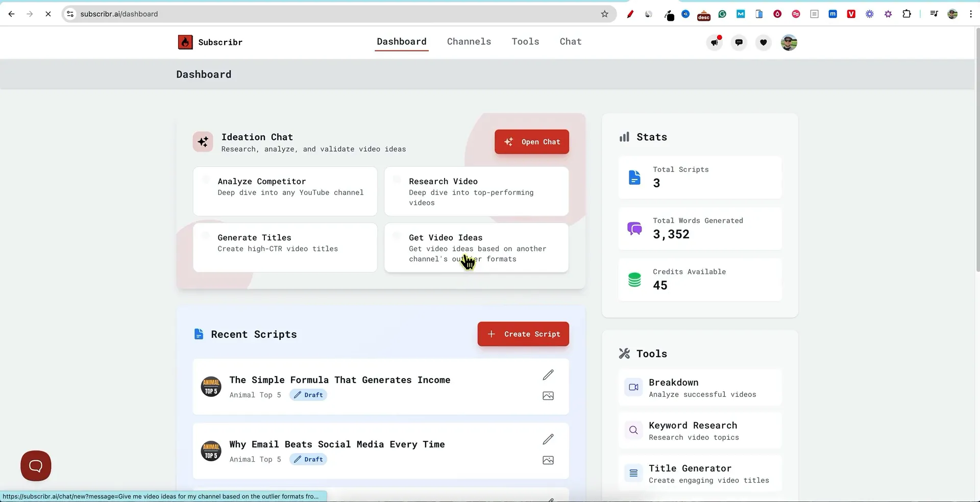Viewport: 980px width, 502px height.
Task: Click the blue 'm' extension icon
Action: tap(832, 14)
